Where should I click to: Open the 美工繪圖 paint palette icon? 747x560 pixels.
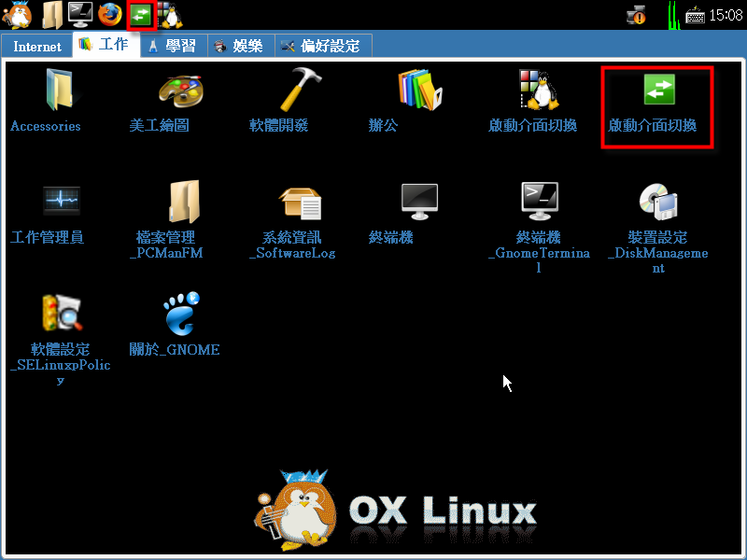[x=179, y=92]
